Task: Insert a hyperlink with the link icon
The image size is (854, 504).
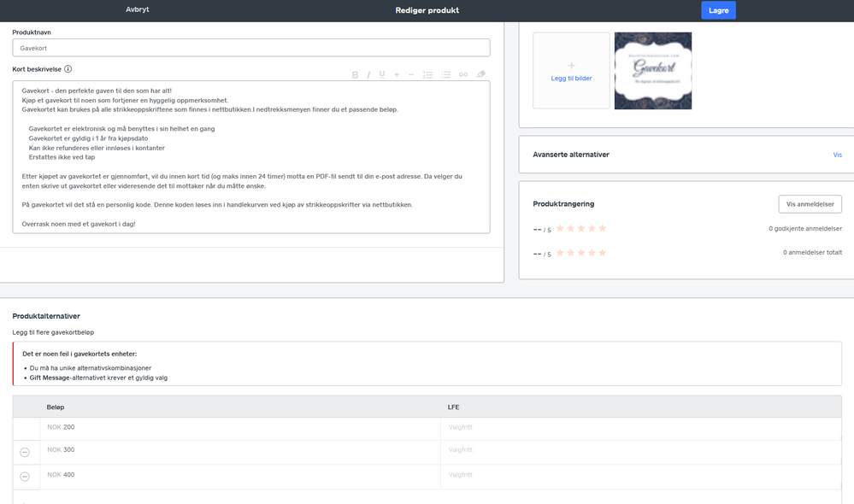Action: [x=463, y=75]
